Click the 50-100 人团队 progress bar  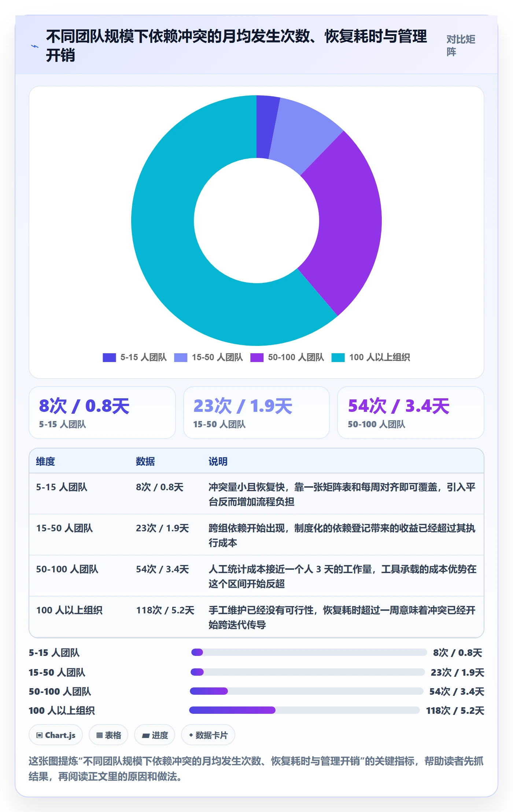pos(307,691)
